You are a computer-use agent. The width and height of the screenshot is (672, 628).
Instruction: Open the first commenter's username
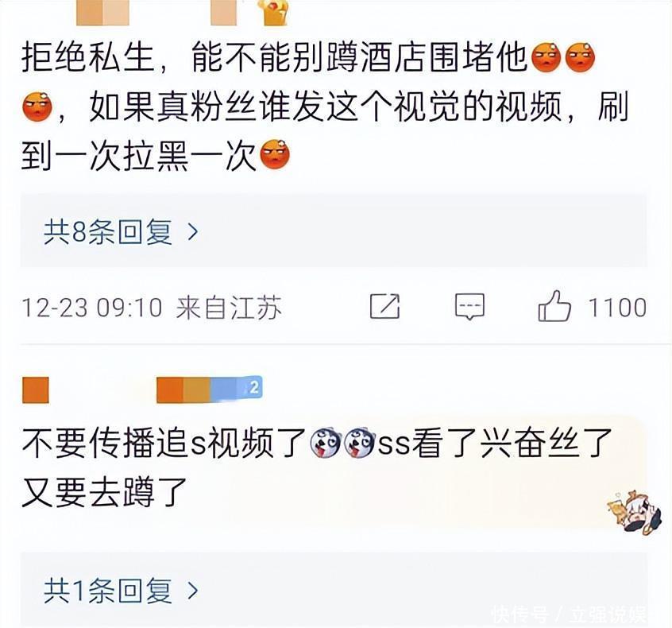click(x=102, y=12)
